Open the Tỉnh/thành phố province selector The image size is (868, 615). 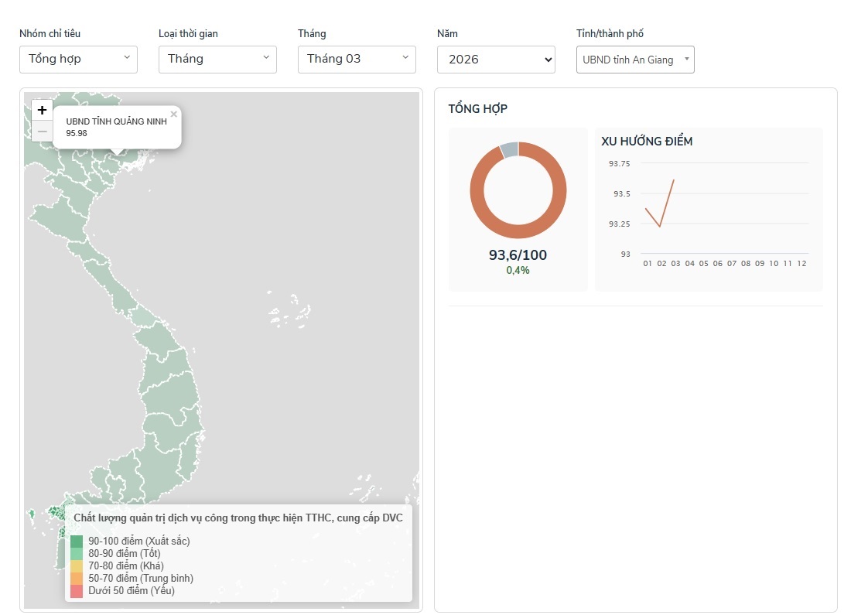pyautogui.click(x=635, y=60)
